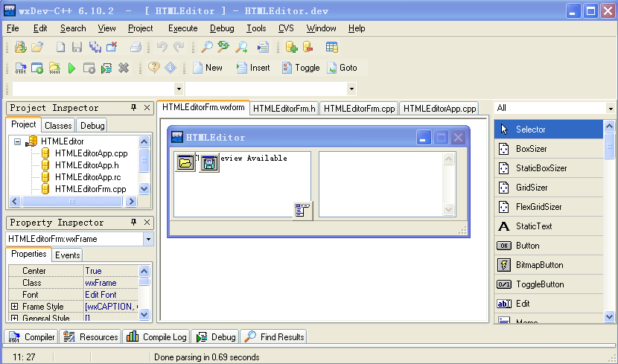Open the Execute menu
Viewport: 618px width, 364px height.
183,28
